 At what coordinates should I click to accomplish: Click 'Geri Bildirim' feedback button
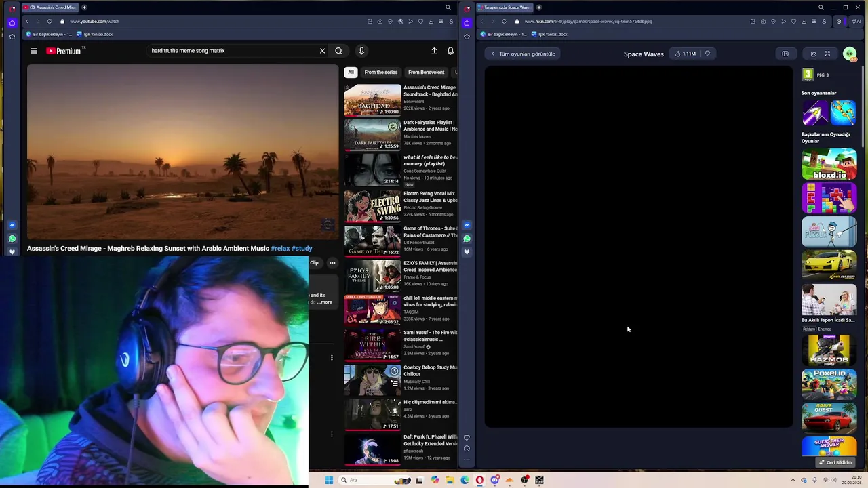tap(835, 462)
